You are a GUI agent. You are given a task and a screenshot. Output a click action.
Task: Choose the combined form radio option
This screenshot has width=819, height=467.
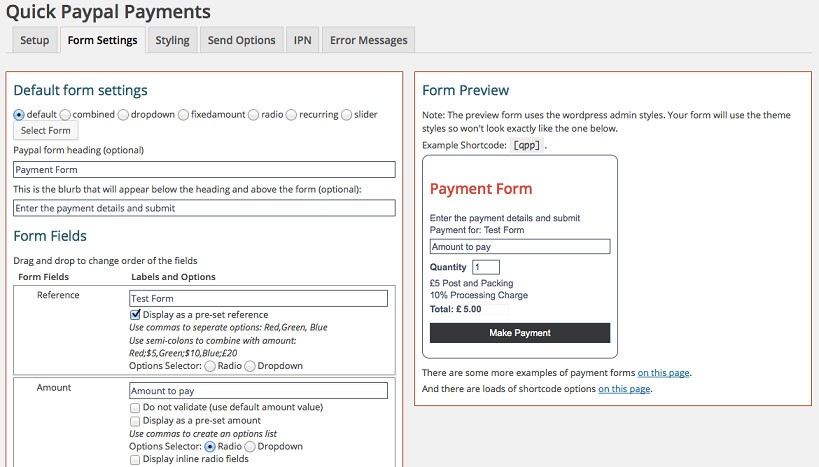tap(66, 115)
